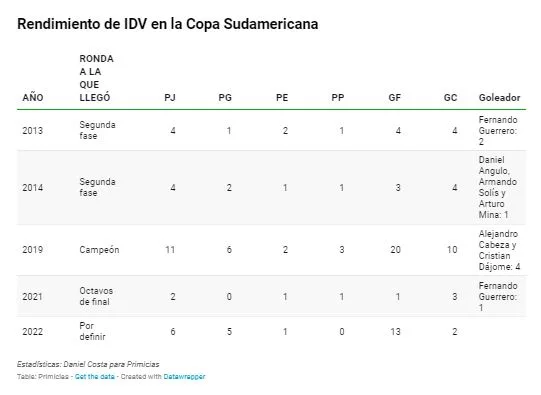Sort by the GC column header
Image resolution: width=541 pixels, height=395 pixels.
point(451,98)
